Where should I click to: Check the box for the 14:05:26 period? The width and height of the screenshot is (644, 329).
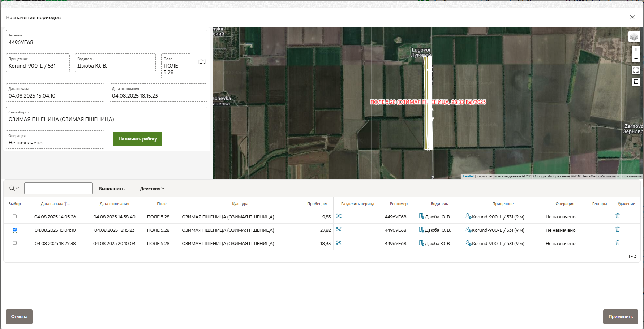pos(15,216)
